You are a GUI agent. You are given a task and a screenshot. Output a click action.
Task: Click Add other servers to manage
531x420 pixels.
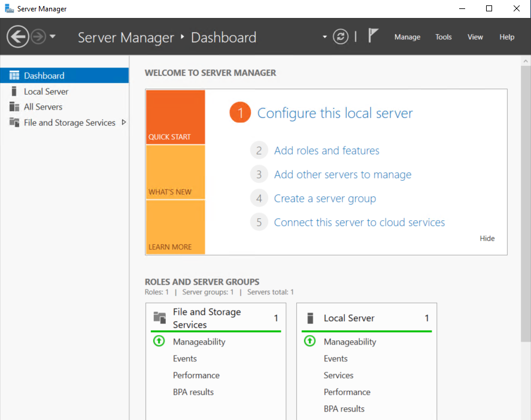(342, 175)
